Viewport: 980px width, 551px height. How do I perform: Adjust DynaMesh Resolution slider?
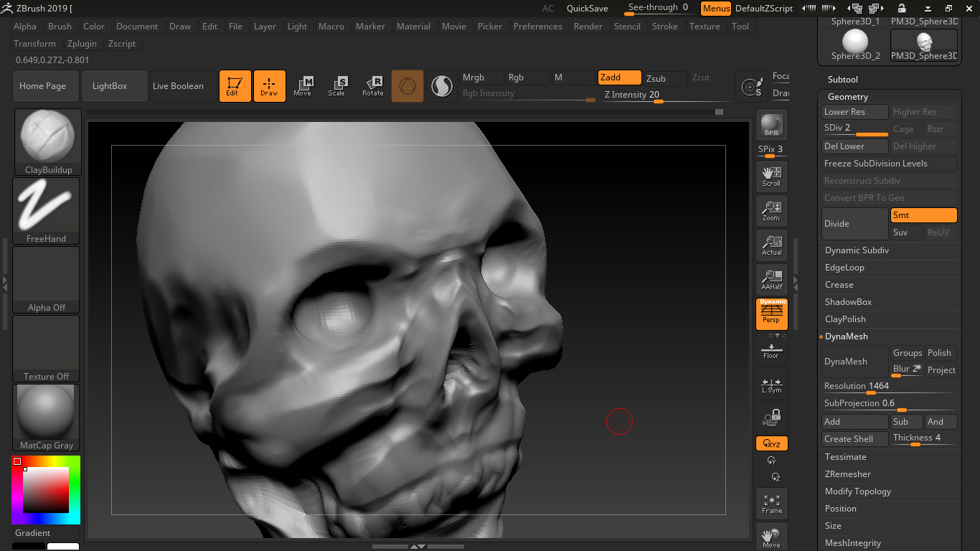click(889, 387)
